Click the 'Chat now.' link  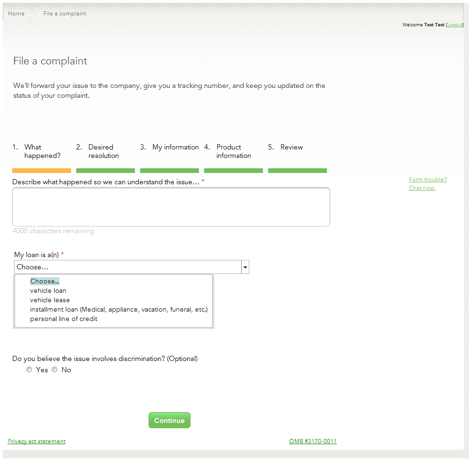[x=422, y=188]
